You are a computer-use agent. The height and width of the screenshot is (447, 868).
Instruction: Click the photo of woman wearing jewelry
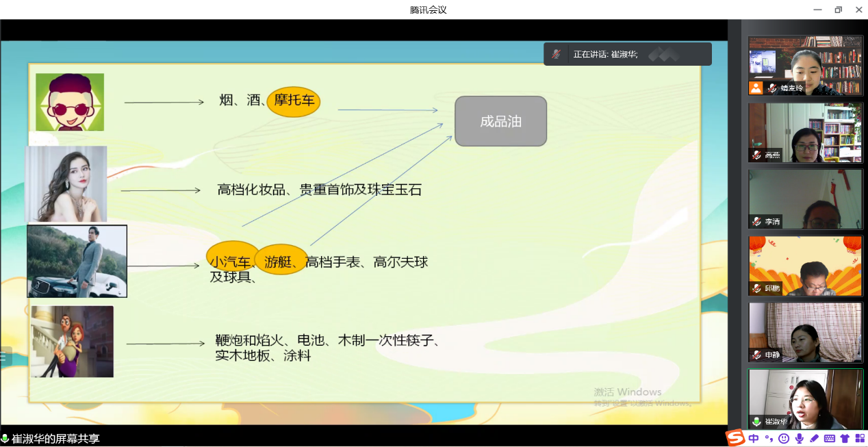66,184
